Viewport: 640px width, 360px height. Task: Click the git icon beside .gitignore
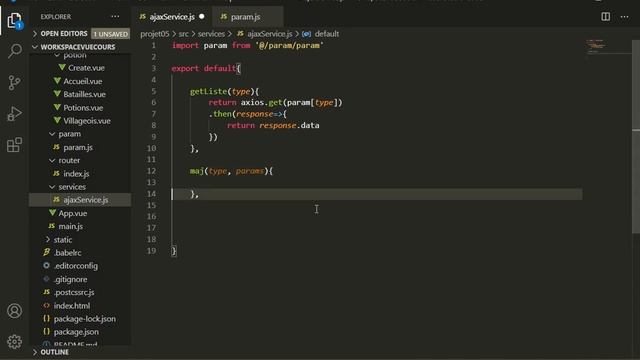tap(47, 279)
